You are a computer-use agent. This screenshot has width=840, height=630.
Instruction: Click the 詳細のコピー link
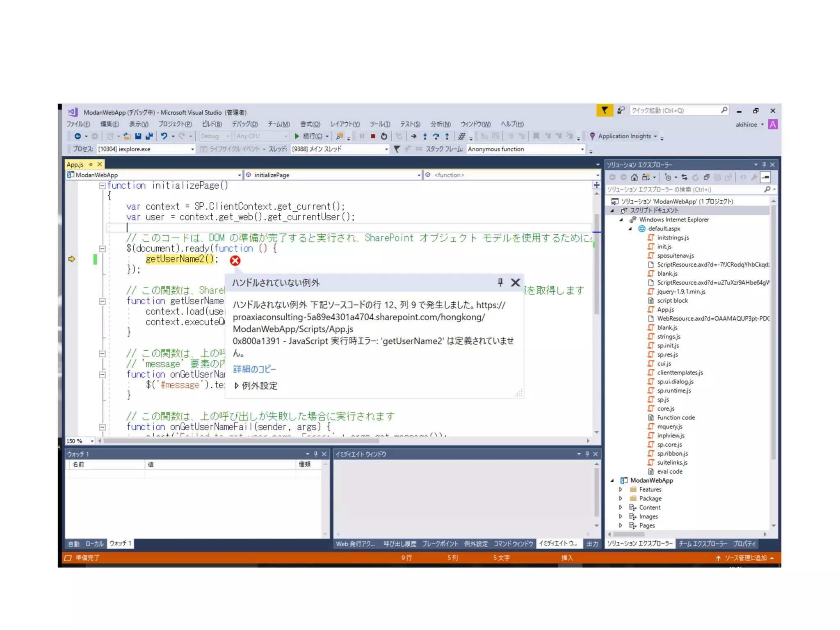254,369
